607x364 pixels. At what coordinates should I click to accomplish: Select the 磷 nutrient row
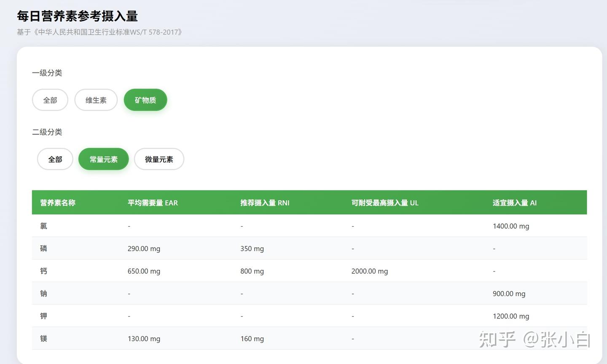point(309,248)
